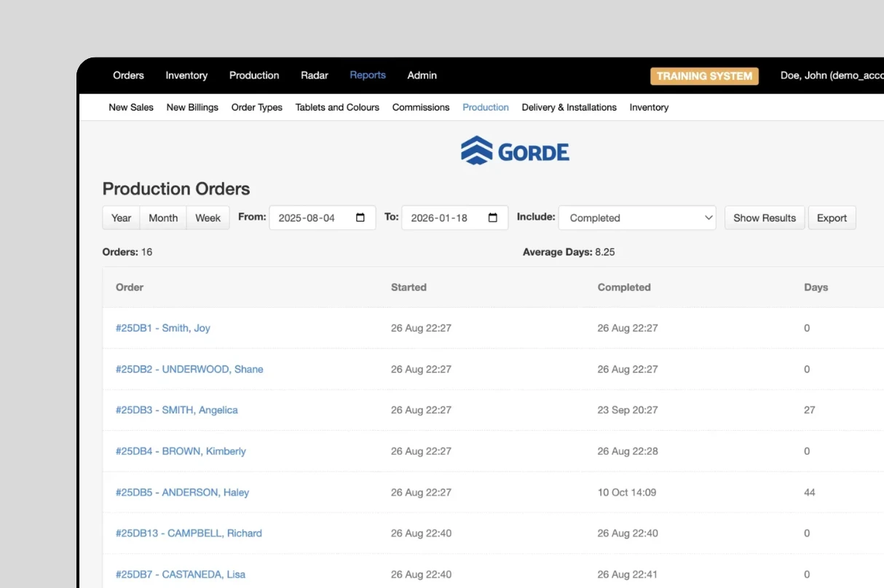This screenshot has width=884, height=588.
Task: Focus the To date field 2026-01-18
Action: click(455, 218)
